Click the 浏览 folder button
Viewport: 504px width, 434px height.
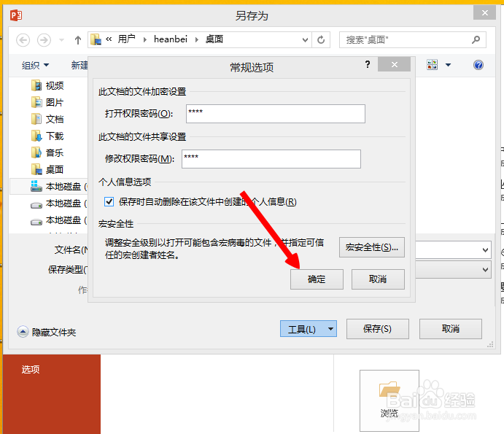coord(389,400)
